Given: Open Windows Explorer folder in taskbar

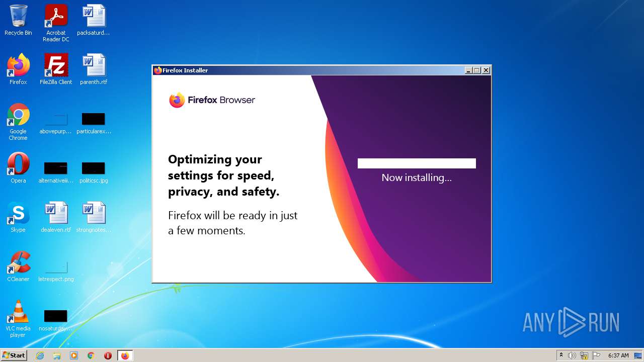Looking at the screenshot, I should coord(57,355).
